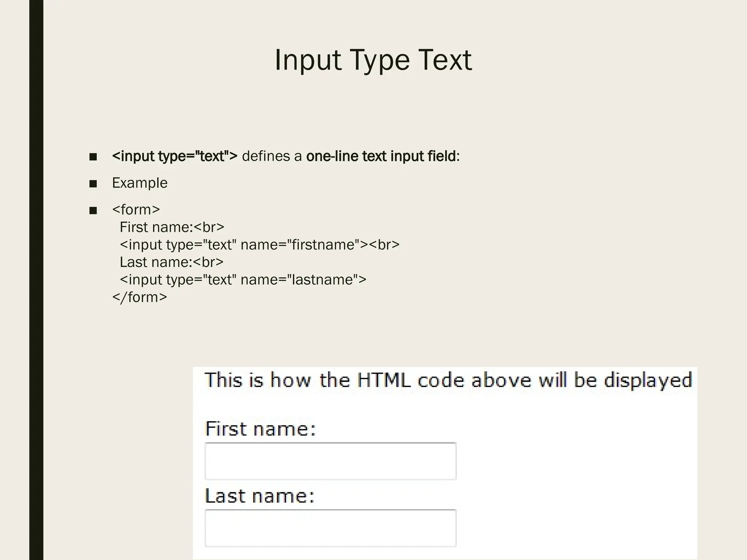Click the Last name text input field

(330, 528)
